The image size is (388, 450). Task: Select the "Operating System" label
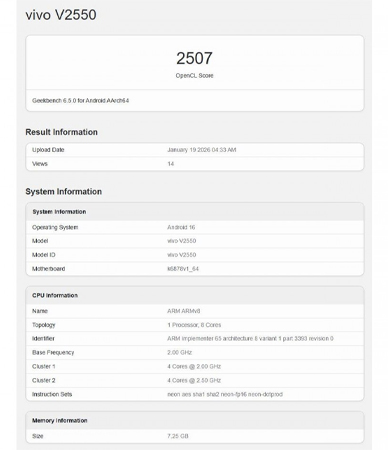[x=55, y=227]
